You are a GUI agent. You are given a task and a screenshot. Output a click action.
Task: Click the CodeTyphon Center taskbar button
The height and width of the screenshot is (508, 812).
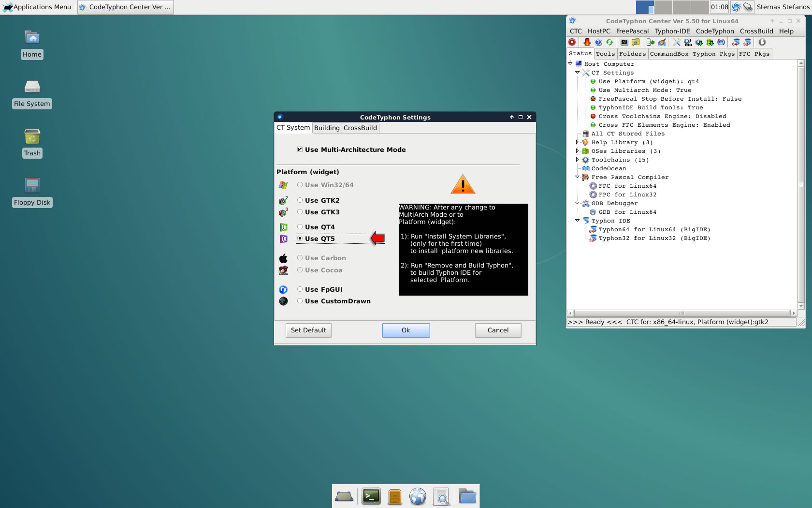125,7
